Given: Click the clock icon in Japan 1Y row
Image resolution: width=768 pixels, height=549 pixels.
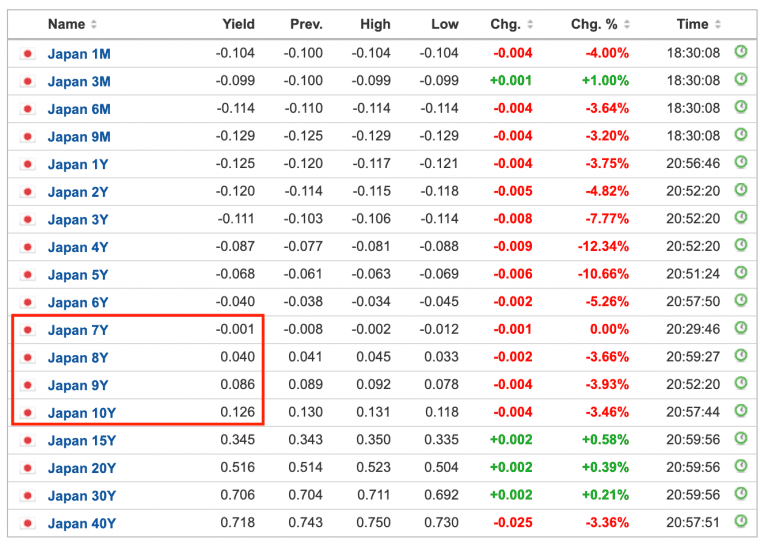Looking at the screenshot, I should point(741,162).
